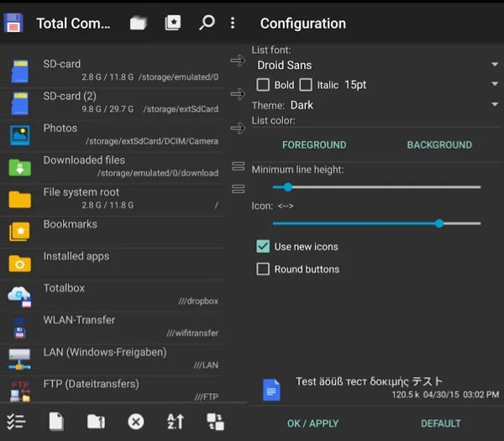Tap the swap panels icon in bottom bar
The height and width of the screenshot is (441, 504).
point(215,422)
